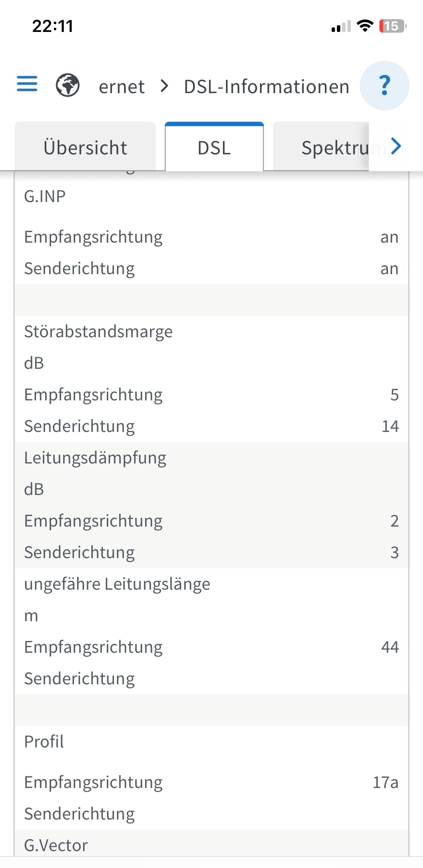Tap the DSL-Informationen page title

(x=267, y=87)
